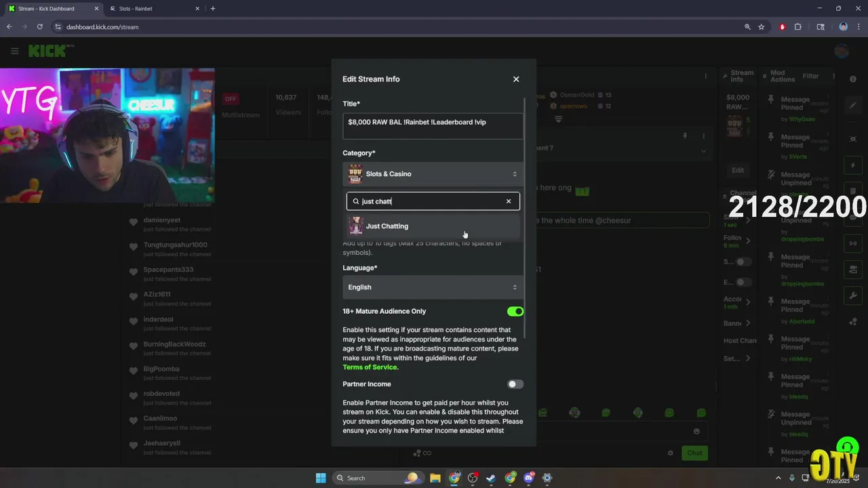Click the lightning bolt icon in right sidebar

[853, 165]
